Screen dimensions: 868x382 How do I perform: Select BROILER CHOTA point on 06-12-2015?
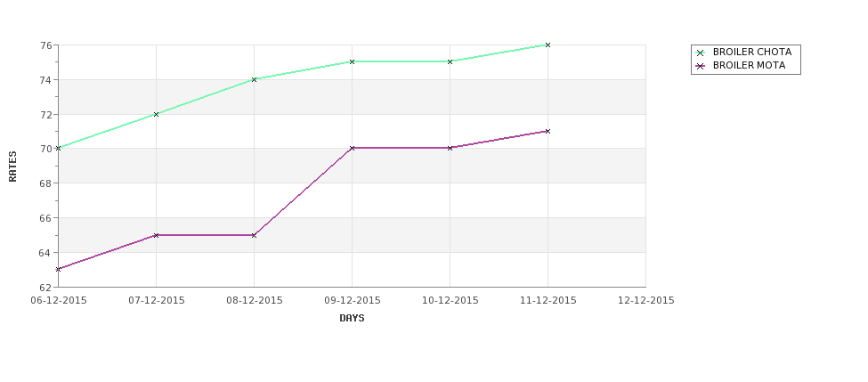point(58,149)
